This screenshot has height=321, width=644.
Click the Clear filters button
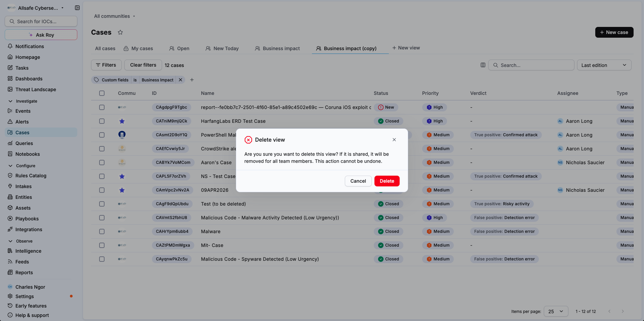click(x=143, y=65)
